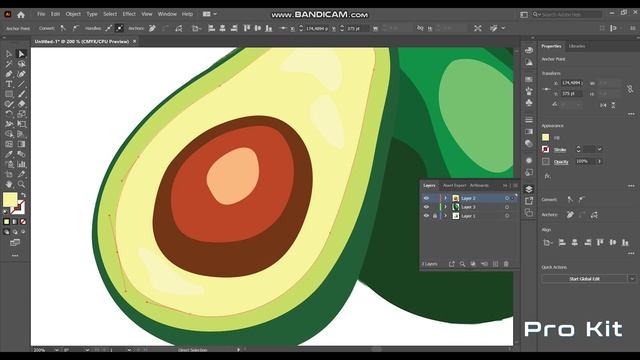Open more Appearance options ellipsis
The width and height of the screenshot is (640, 360).
(631, 186)
